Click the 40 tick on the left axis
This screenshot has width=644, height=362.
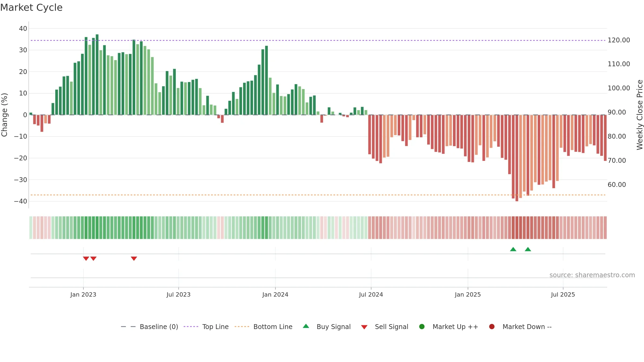(23, 28)
